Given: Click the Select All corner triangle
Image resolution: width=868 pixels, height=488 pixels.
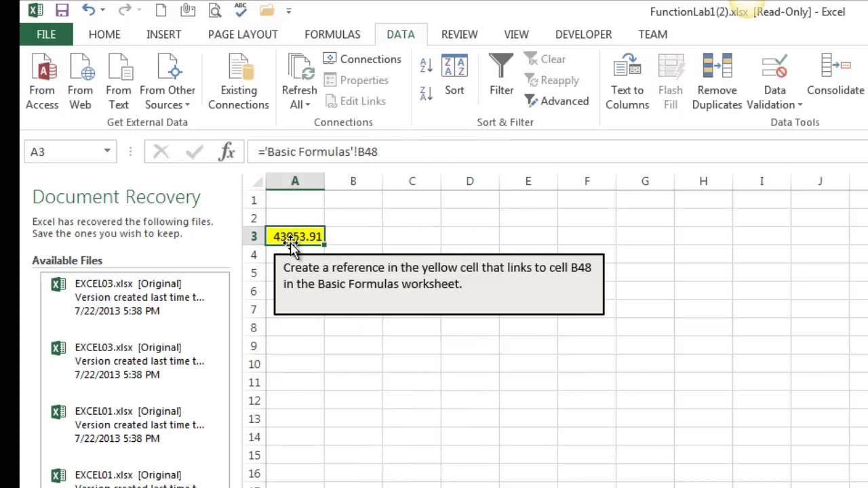Looking at the screenshot, I should tap(257, 182).
